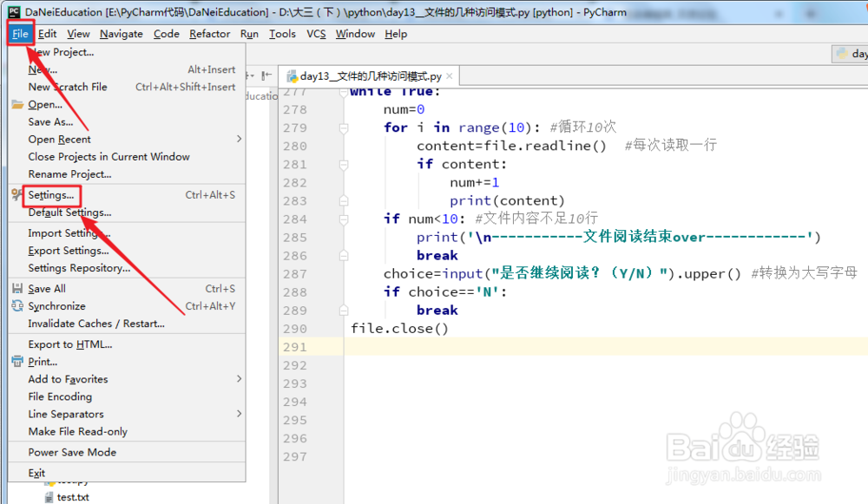Click fold end marker at line 283

pyautogui.click(x=344, y=201)
